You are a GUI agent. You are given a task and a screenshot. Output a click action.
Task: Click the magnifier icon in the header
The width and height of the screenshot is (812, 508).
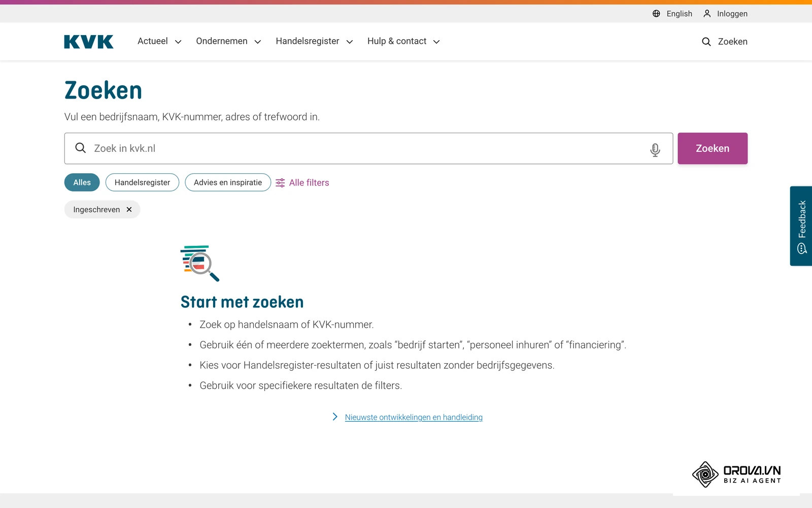pos(706,42)
